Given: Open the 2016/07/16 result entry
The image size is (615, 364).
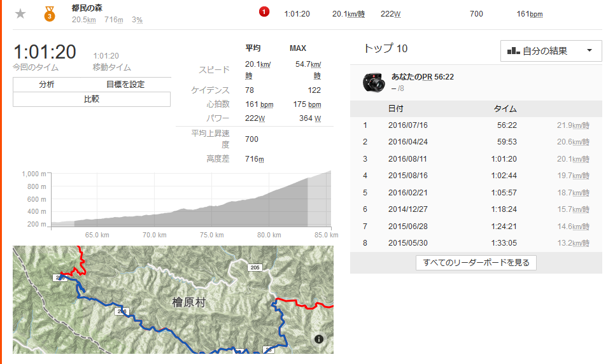Looking at the screenshot, I should 408,125.
